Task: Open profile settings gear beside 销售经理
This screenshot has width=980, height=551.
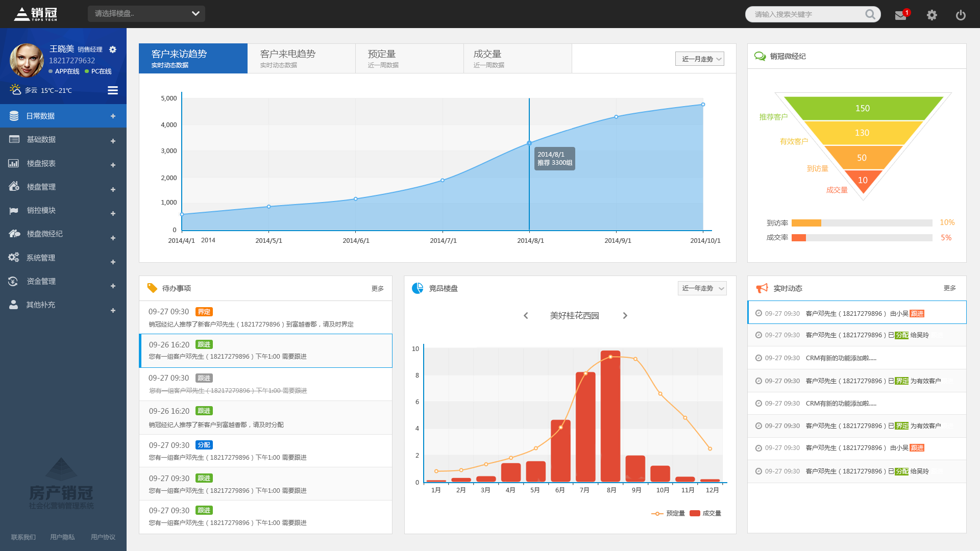Action: pyautogui.click(x=113, y=49)
